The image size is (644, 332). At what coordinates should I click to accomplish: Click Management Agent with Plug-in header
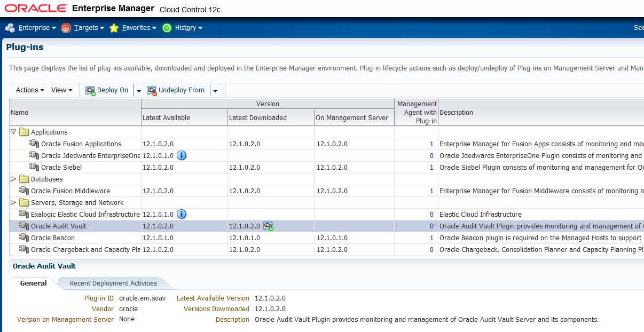point(416,112)
